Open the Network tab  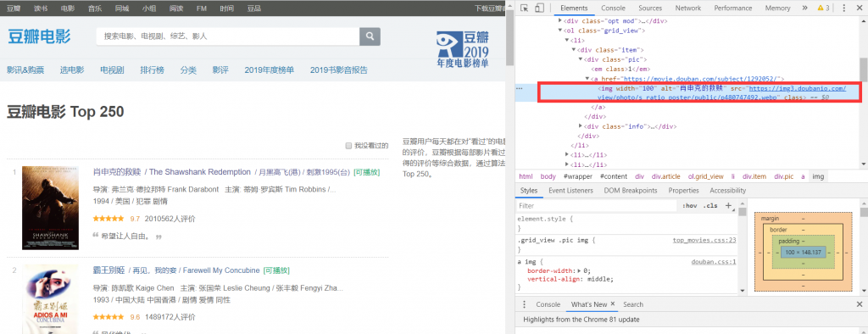pos(687,8)
